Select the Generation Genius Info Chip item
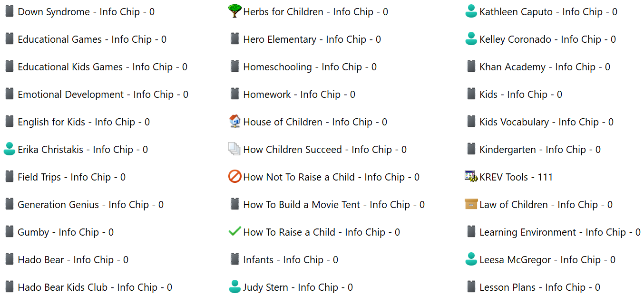Screen dimensions: 644x295 90,205
